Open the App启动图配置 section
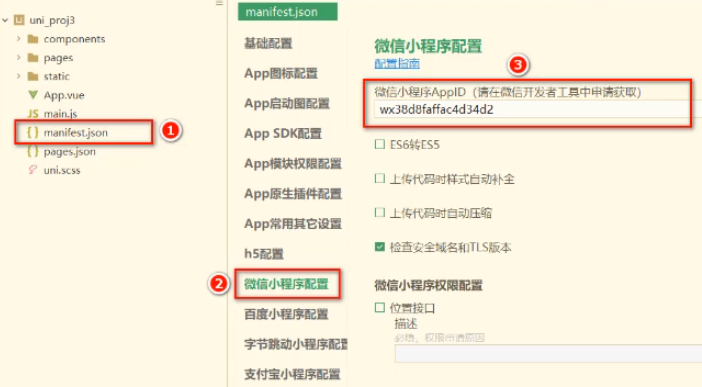This screenshot has width=702, height=387. point(287,103)
